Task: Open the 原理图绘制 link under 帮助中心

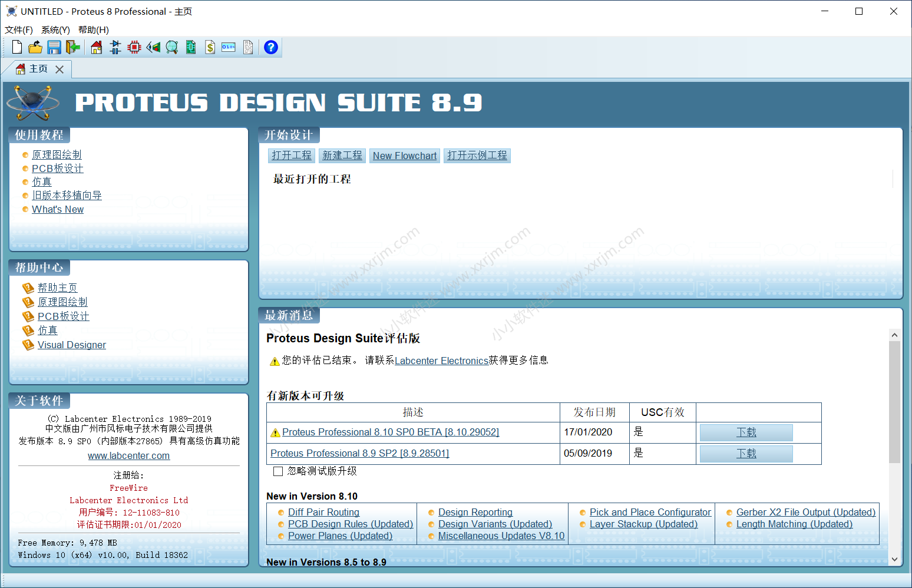Action: click(x=62, y=302)
